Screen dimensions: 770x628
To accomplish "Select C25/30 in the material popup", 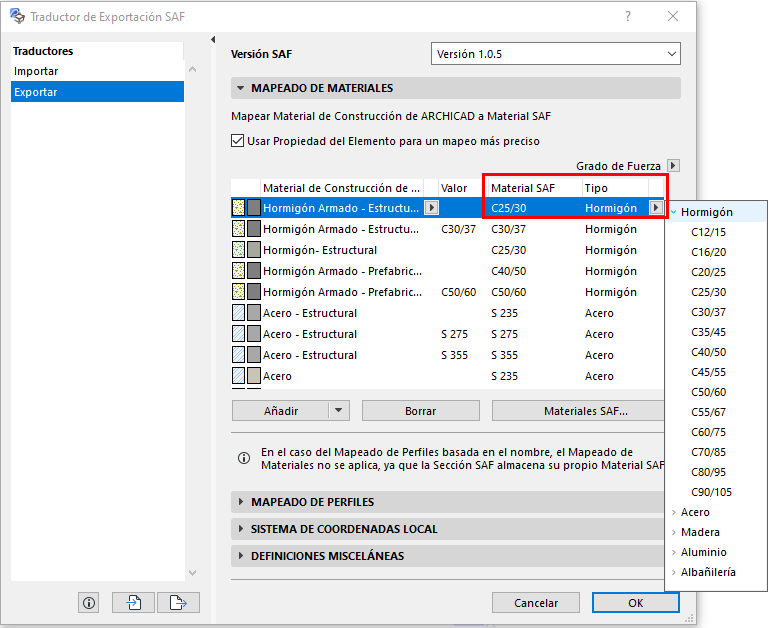I will 708,292.
